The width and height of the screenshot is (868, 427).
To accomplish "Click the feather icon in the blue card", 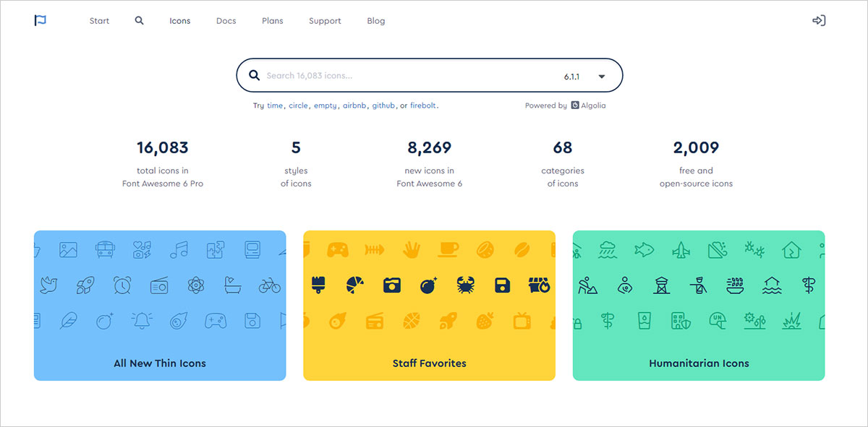I will click(x=68, y=320).
